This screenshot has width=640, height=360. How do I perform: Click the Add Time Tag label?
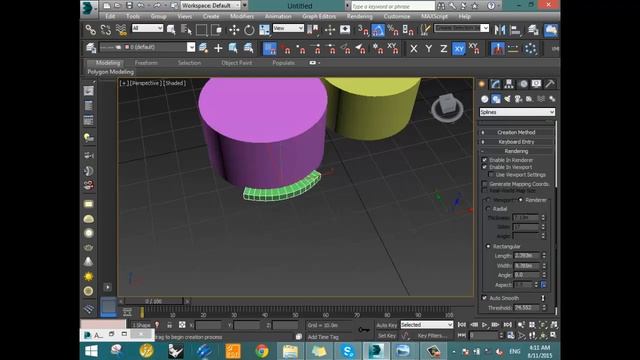click(x=323, y=337)
